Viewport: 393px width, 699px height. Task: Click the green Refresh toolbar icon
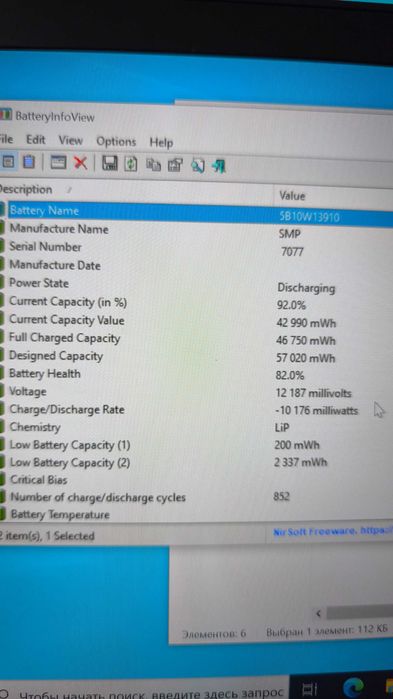coord(131,164)
